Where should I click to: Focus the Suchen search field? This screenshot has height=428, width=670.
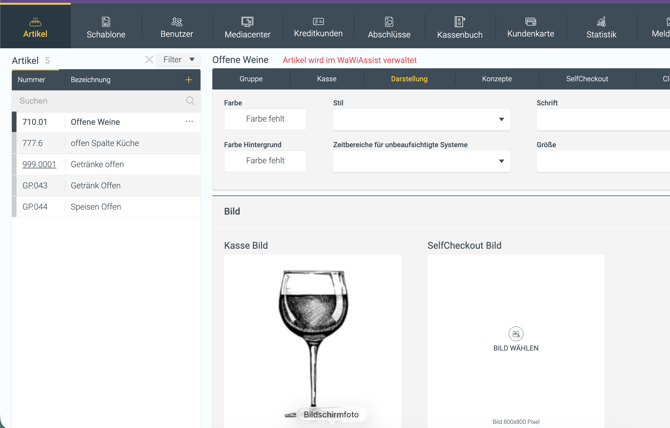tap(101, 101)
